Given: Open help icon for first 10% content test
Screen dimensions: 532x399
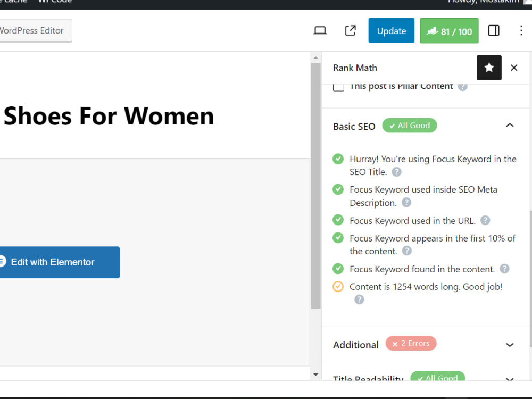Looking at the screenshot, I should [x=407, y=251].
